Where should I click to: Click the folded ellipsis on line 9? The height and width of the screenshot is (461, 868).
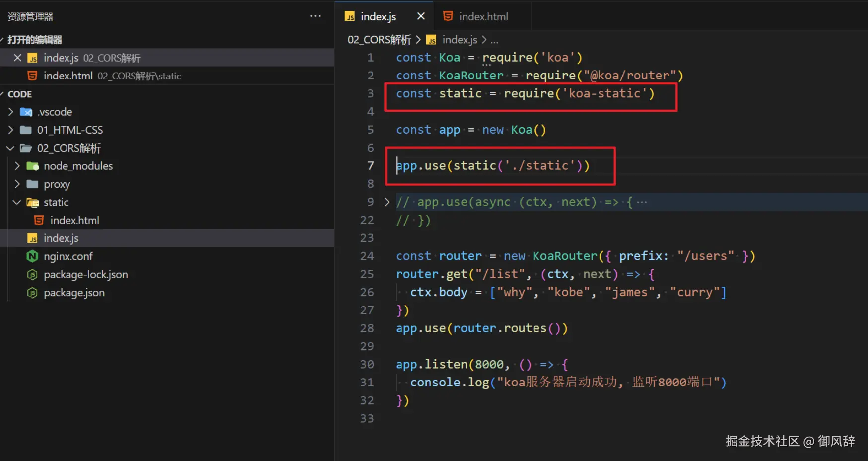[x=642, y=202]
